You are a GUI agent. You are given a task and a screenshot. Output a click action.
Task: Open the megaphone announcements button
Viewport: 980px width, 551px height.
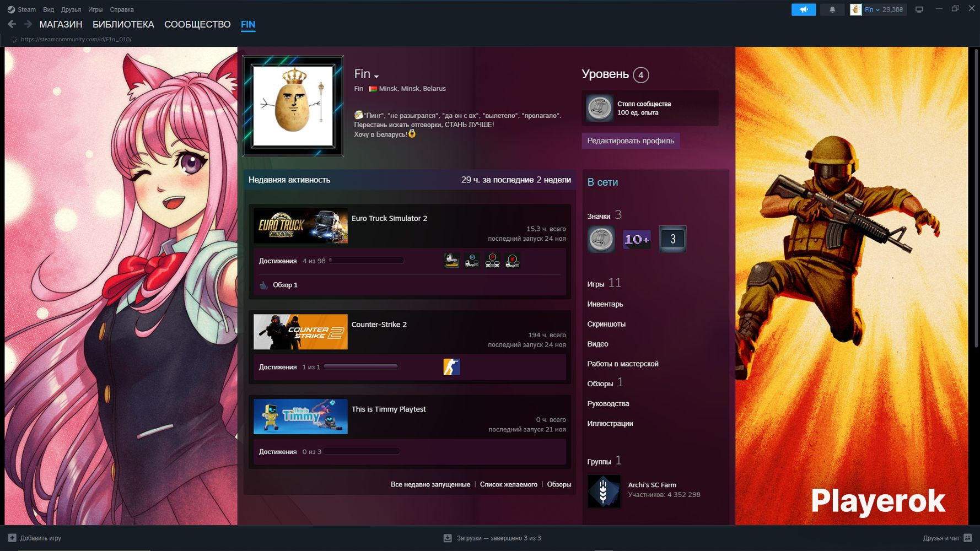[804, 9]
